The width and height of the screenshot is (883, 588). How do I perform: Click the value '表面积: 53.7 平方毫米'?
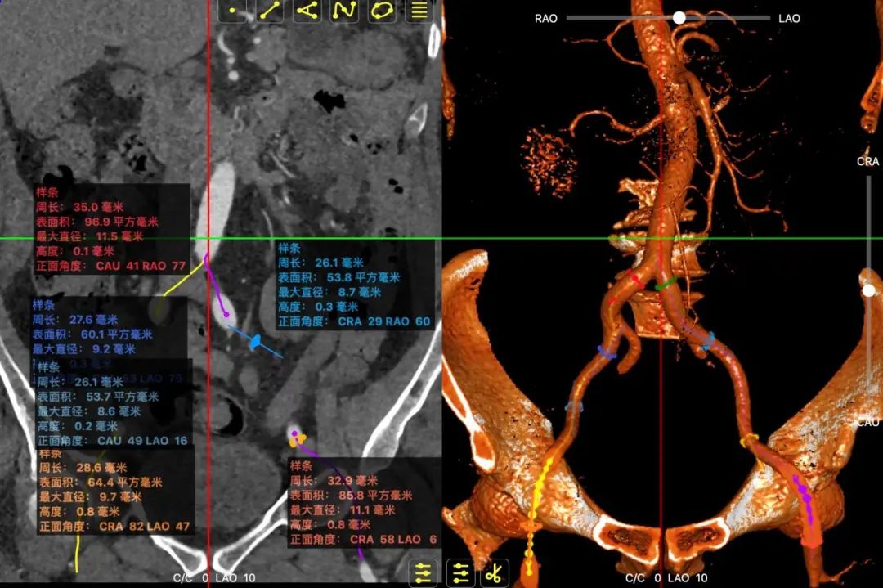point(98,397)
